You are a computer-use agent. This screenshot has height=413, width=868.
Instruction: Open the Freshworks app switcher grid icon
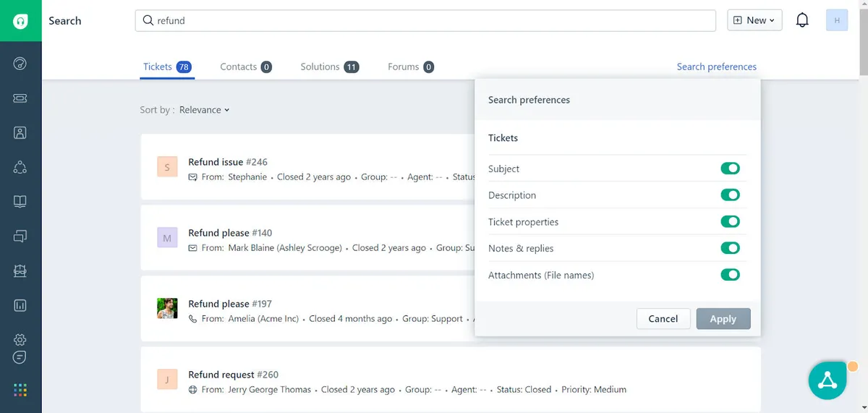(20, 391)
